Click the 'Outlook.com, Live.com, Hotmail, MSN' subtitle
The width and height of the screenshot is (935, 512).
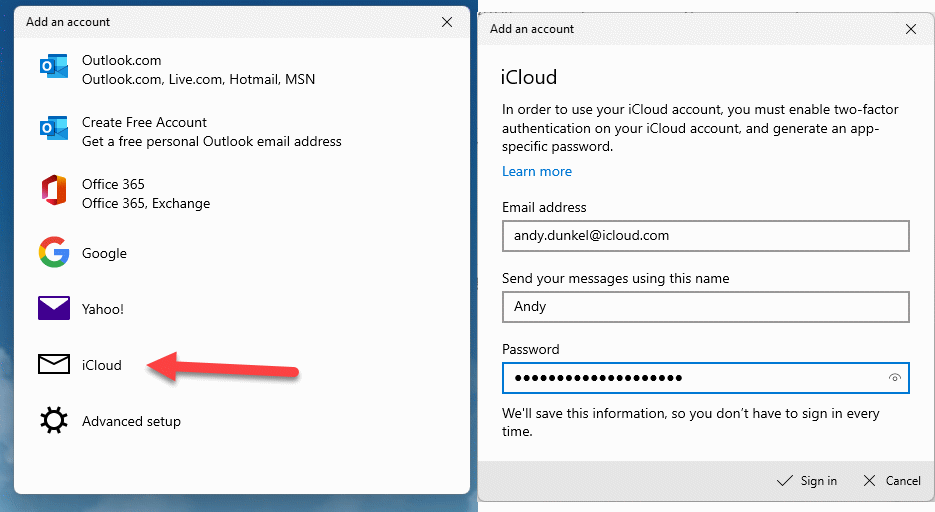point(199,79)
